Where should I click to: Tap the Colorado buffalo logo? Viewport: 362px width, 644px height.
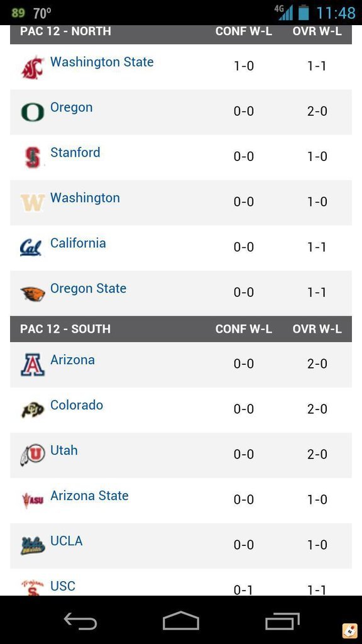(x=33, y=410)
